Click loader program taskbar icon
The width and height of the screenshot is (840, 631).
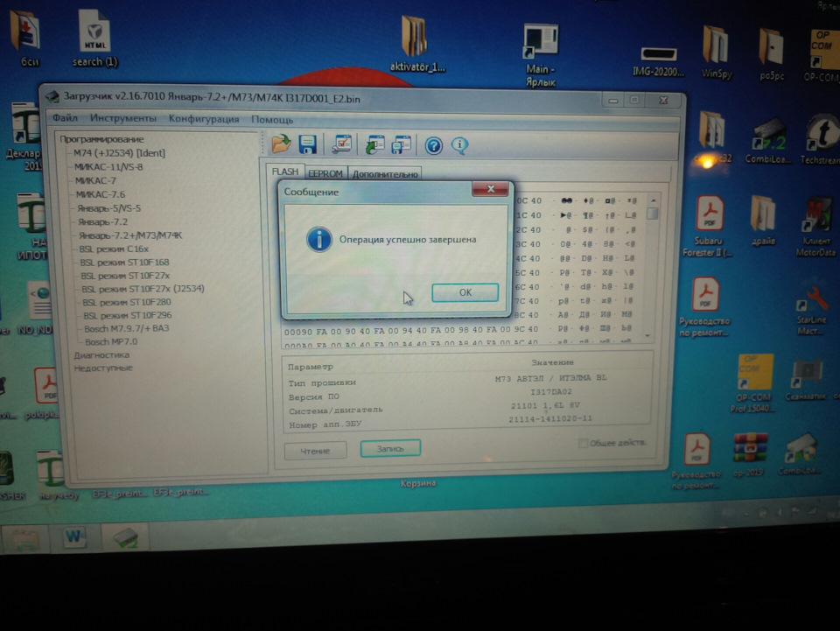pos(125,536)
